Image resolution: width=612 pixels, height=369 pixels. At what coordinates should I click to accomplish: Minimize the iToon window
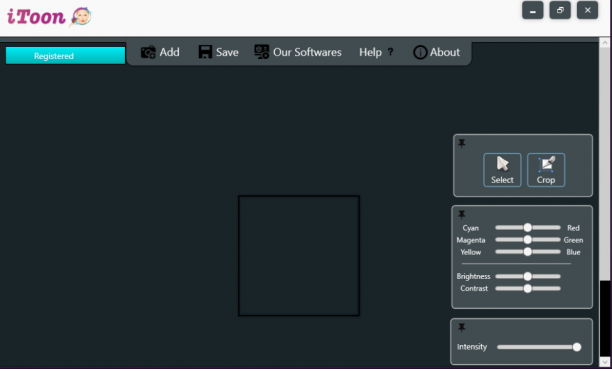coord(532,11)
